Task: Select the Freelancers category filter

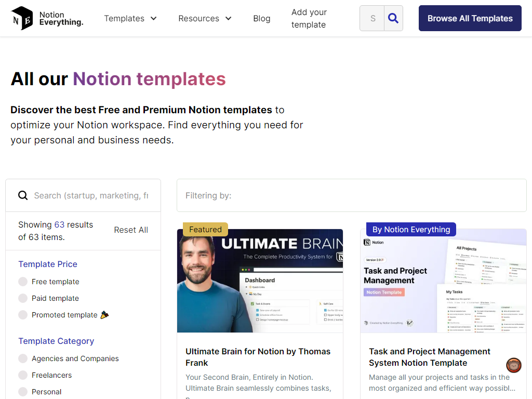Action: tap(23, 375)
